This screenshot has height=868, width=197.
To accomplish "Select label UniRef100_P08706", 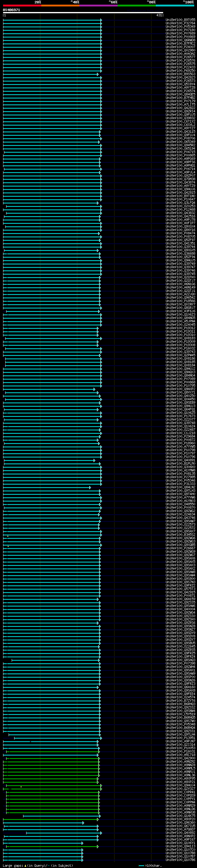I will [x=180, y=139].
